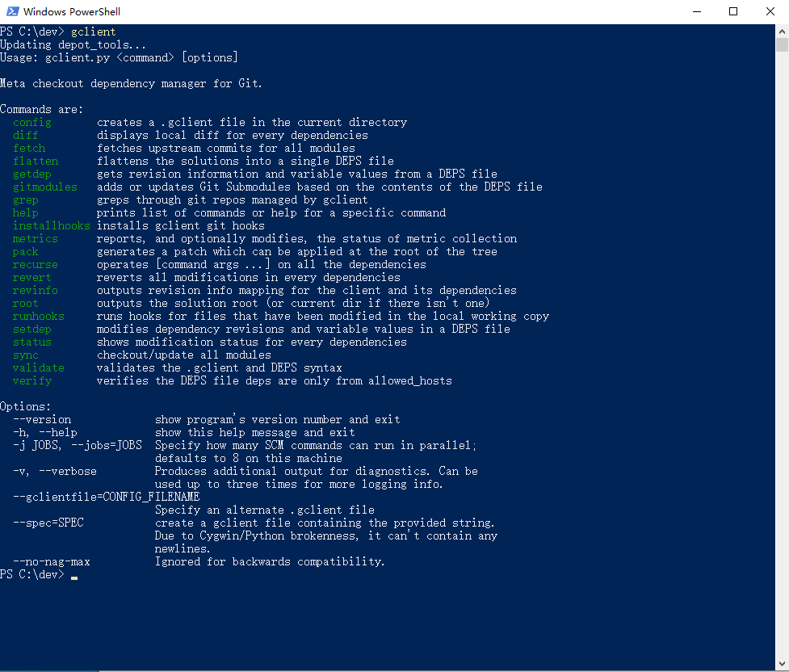
Task: Click the green 'status' command
Action: click(32, 342)
